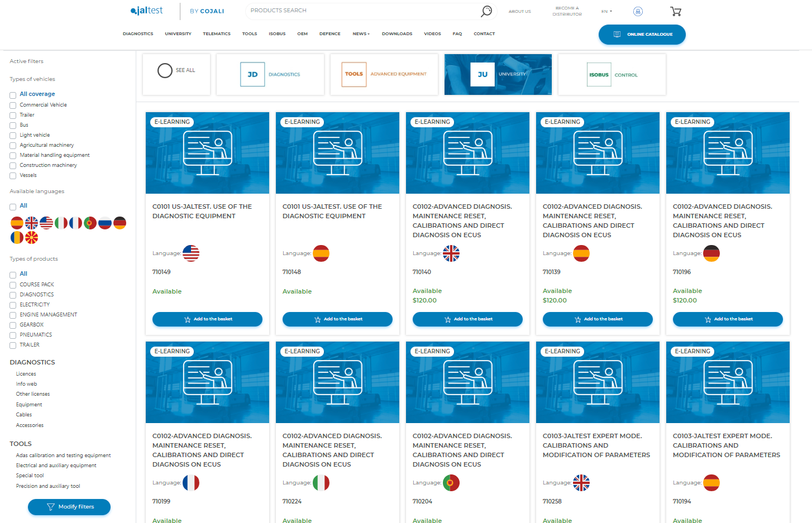Click French flag on course 710199
The image size is (812, 523).
click(x=191, y=483)
